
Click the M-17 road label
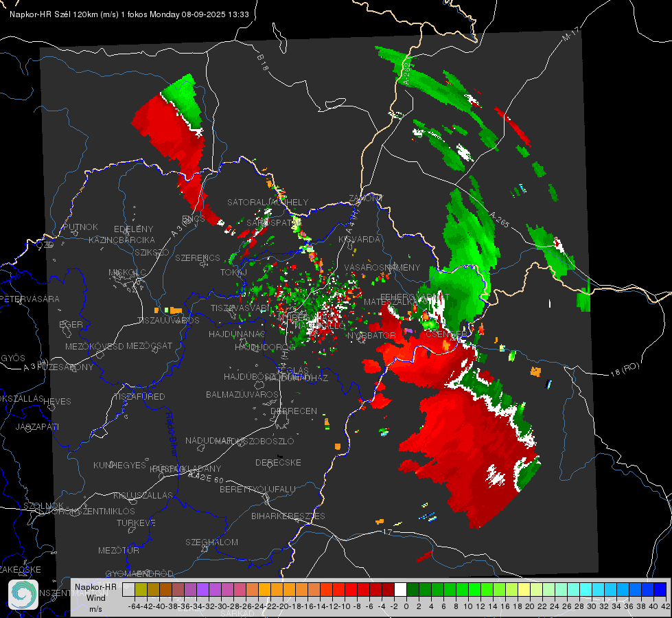tap(570, 34)
